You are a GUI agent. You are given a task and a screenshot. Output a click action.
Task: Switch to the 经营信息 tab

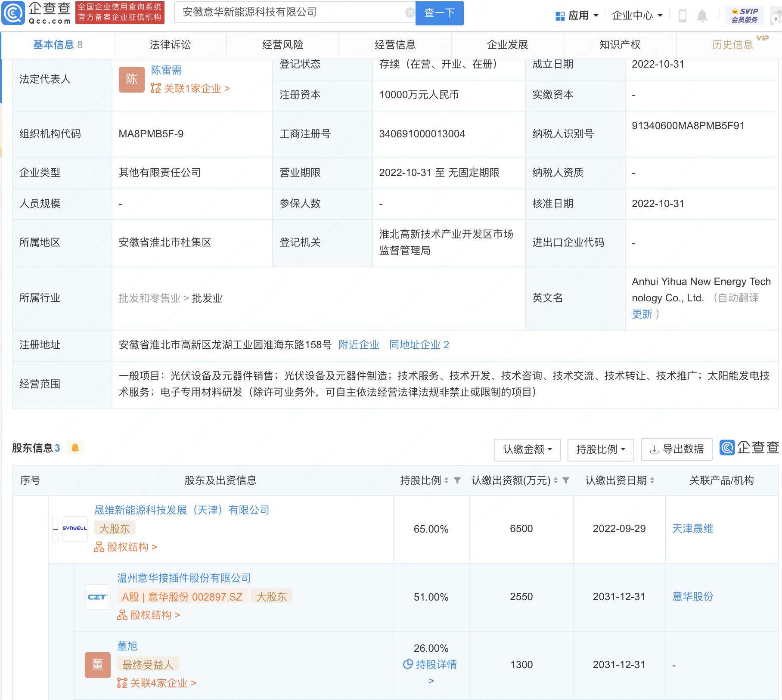pyautogui.click(x=395, y=45)
